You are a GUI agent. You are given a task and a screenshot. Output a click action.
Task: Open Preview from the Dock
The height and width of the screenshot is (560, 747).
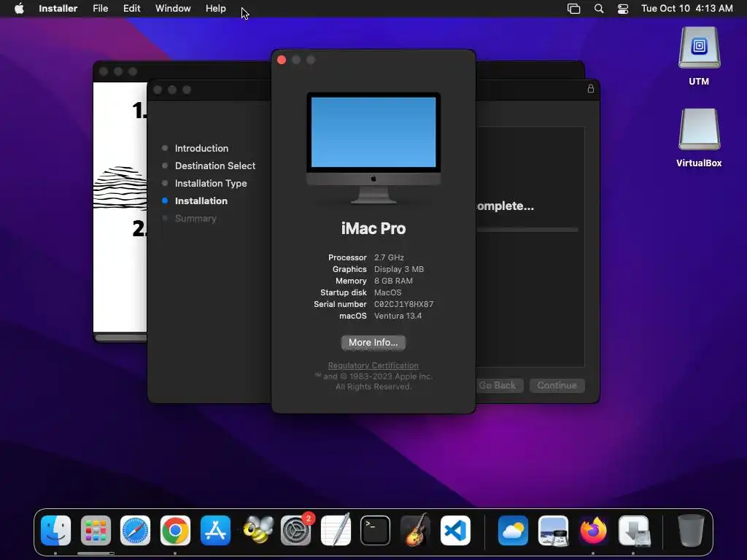click(x=553, y=531)
